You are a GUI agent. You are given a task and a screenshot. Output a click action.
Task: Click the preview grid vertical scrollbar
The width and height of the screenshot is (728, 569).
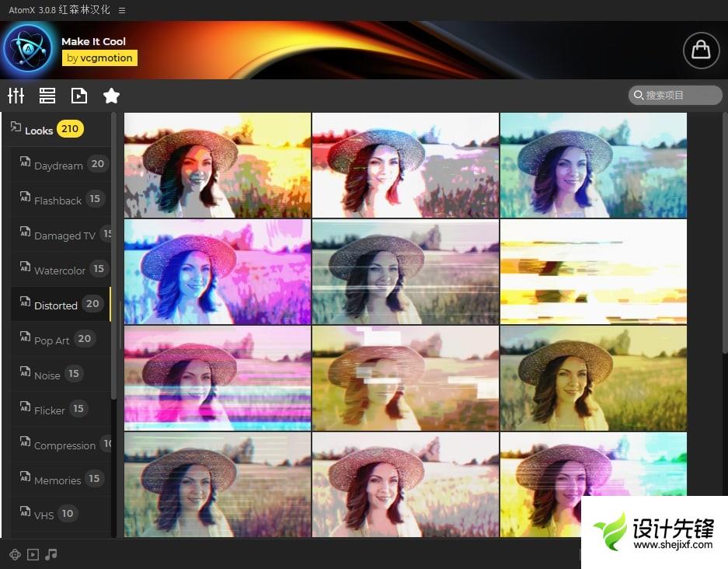pyautogui.click(x=724, y=233)
